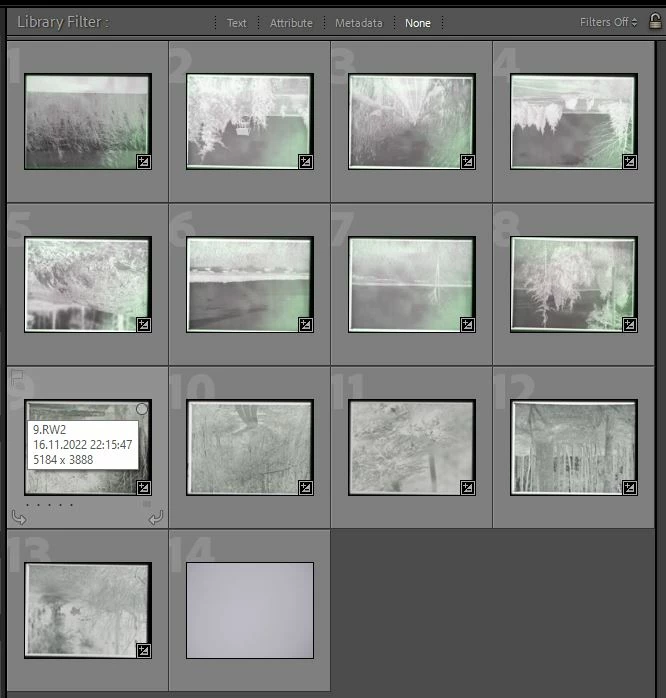Select thumbnail 12 forest photo
The height and width of the screenshot is (698, 666).
[x=574, y=447]
